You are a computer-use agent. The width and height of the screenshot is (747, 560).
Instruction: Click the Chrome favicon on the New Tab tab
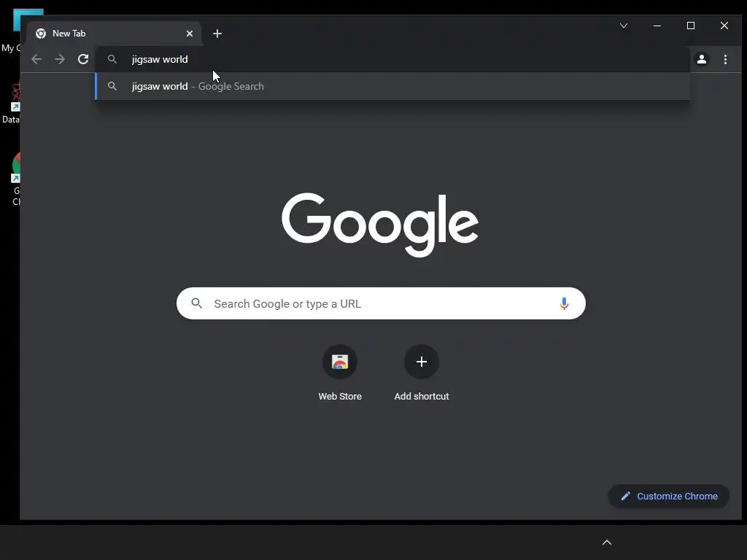click(41, 34)
